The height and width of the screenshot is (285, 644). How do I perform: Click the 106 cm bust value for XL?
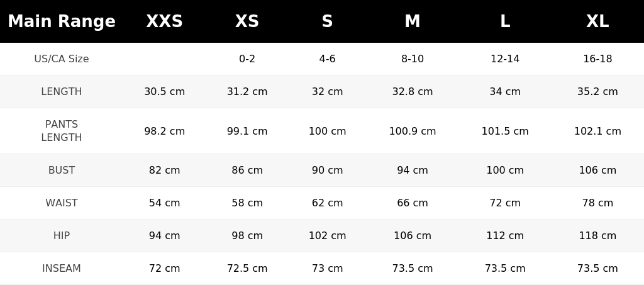coord(597,170)
